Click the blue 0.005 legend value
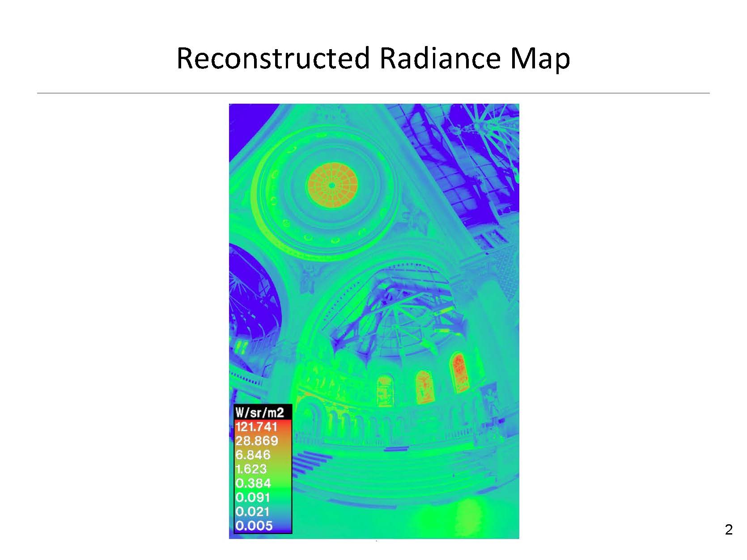The height and width of the screenshot is (560, 747). (x=254, y=526)
